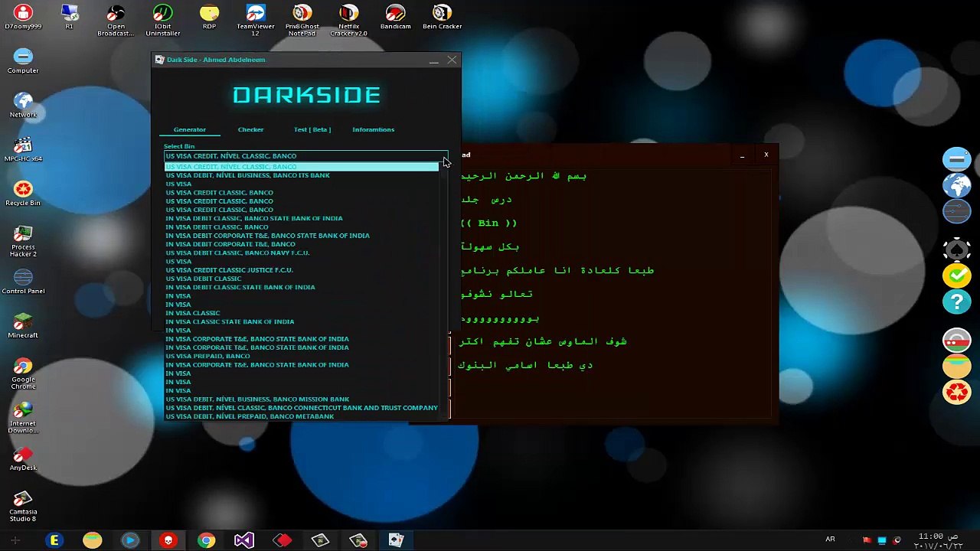The image size is (980, 551).
Task: Open the Computer desktop icon
Action: point(23,61)
